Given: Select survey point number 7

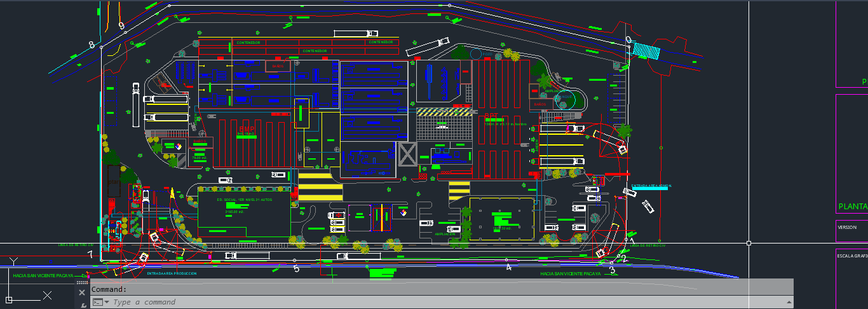Looking at the screenshot, I should pyautogui.click(x=90, y=255).
